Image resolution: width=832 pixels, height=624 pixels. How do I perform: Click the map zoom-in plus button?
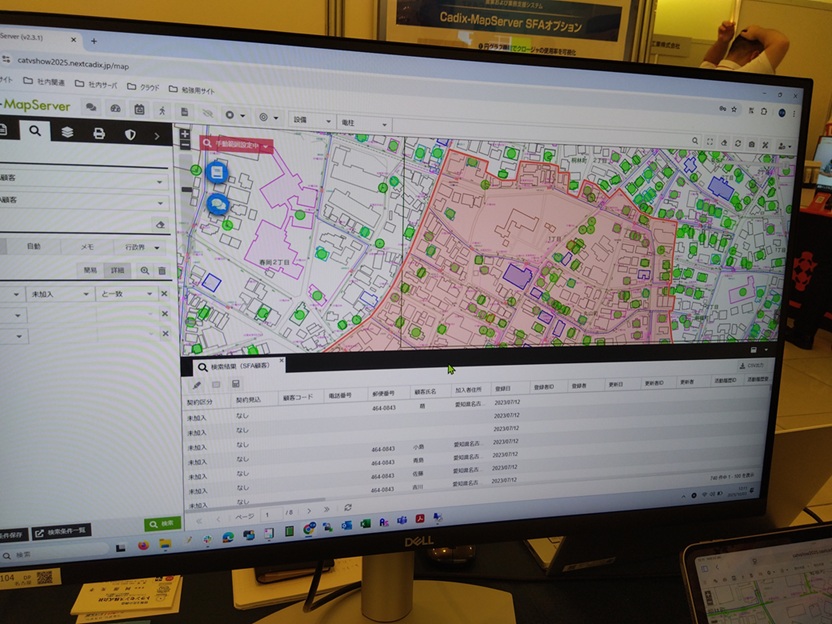(x=185, y=135)
